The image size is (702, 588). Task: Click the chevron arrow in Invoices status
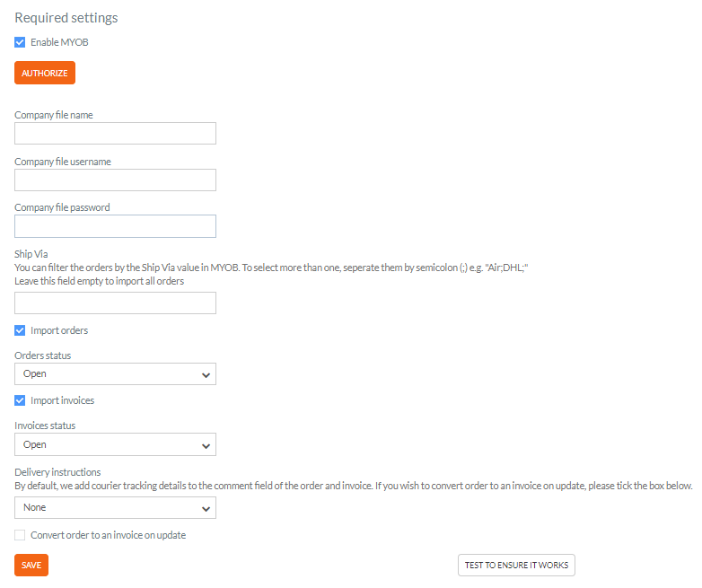coord(206,446)
